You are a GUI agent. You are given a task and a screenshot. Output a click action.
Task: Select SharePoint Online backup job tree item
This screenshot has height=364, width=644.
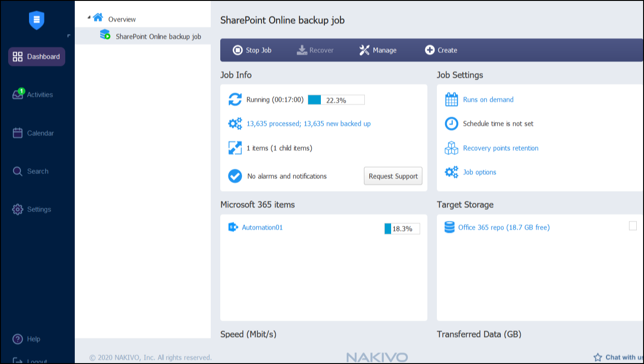pyautogui.click(x=158, y=36)
